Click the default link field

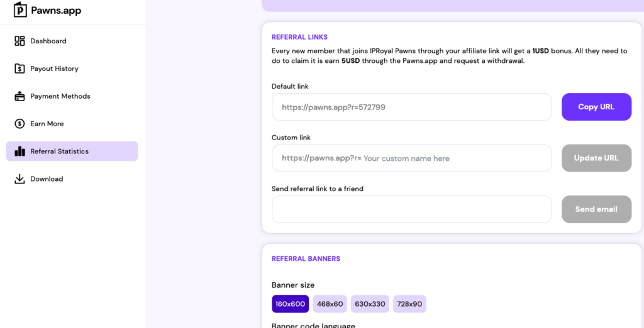tap(411, 107)
